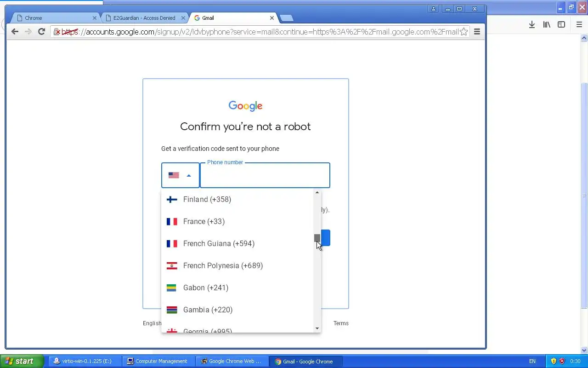Open Firefox hamburger menu in back window
Image resolution: width=588 pixels, height=368 pixels.
[579, 25]
